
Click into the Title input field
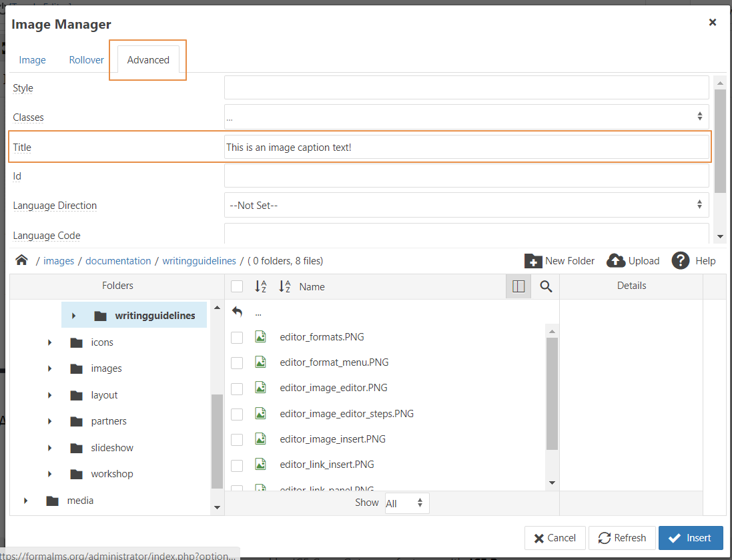[x=466, y=148]
